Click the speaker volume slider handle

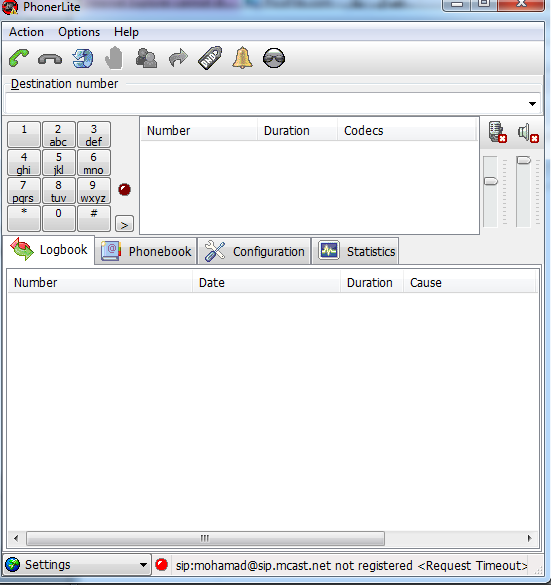(x=523, y=160)
